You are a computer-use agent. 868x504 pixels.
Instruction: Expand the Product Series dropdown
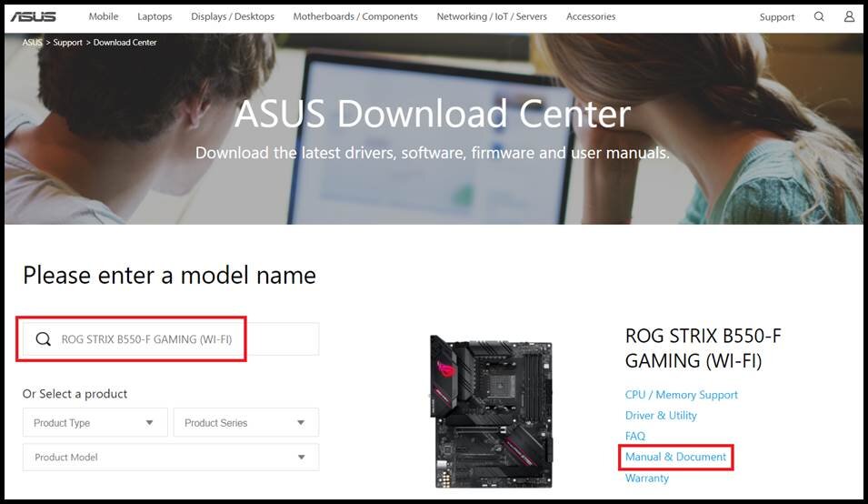click(246, 423)
